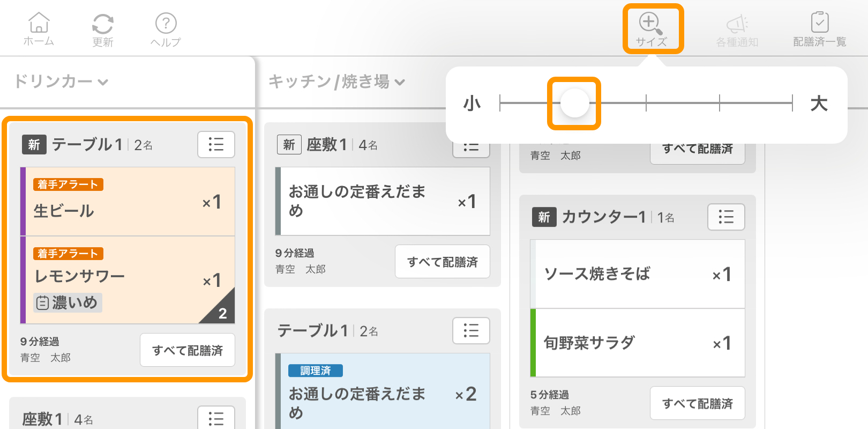
Task: Open list menu on テーブル1 drinker card
Action: click(216, 144)
